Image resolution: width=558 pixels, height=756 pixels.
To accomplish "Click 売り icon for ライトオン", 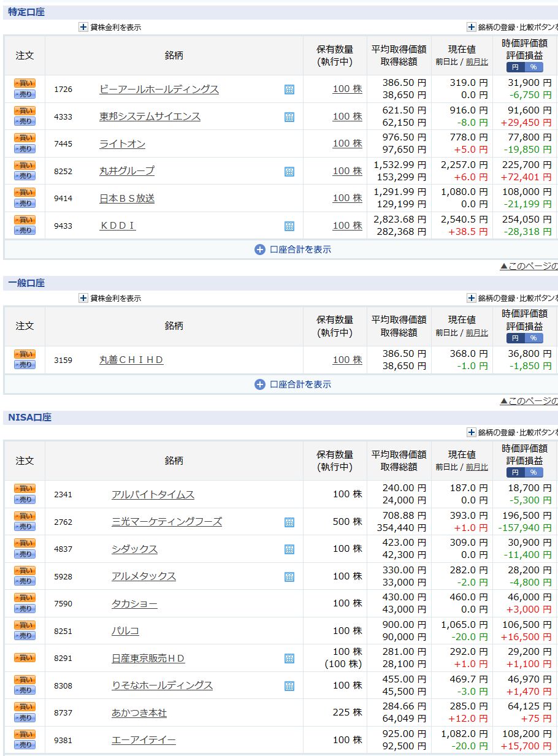I will (x=25, y=149).
